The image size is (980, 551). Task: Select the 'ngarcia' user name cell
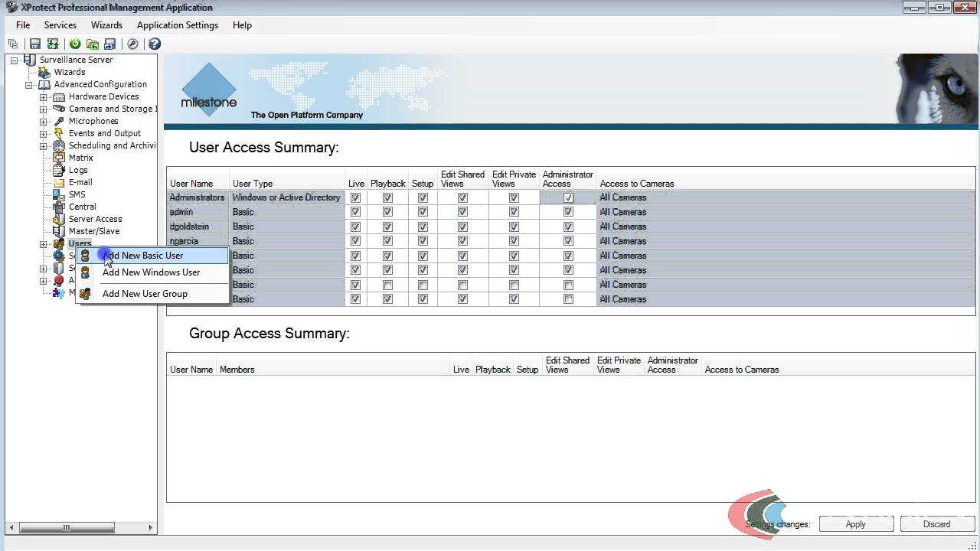(x=198, y=241)
